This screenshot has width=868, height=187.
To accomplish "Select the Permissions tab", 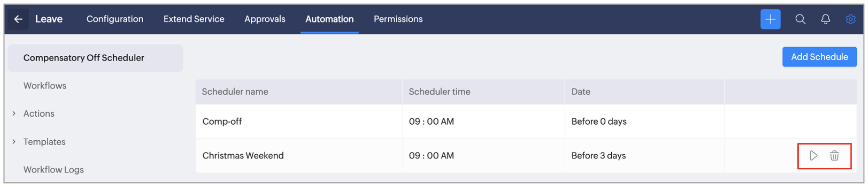I will [398, 19].
